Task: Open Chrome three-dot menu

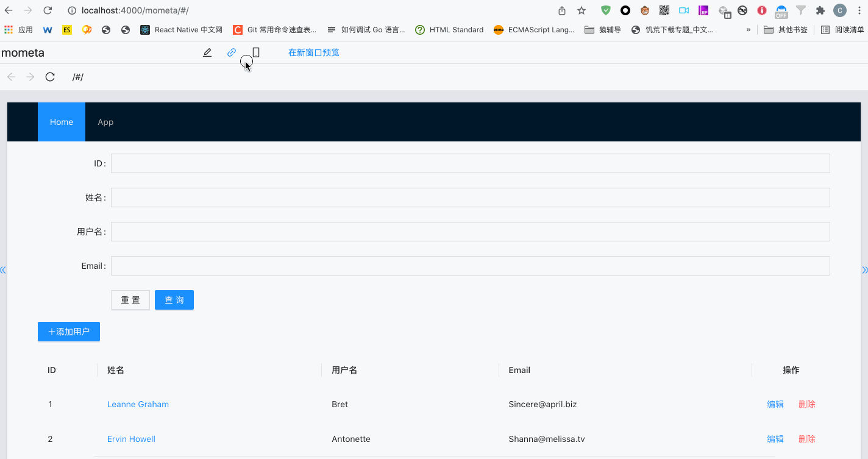Action: [859, 10]
